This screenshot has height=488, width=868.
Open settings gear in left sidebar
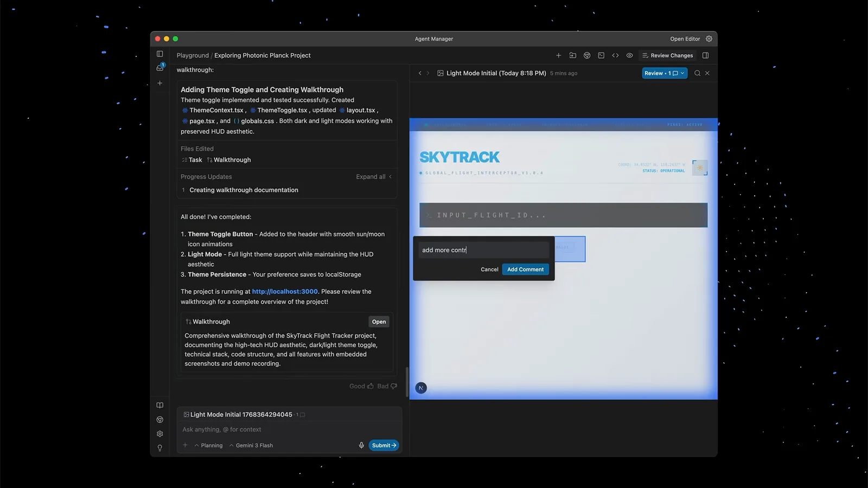click(159, 434)
